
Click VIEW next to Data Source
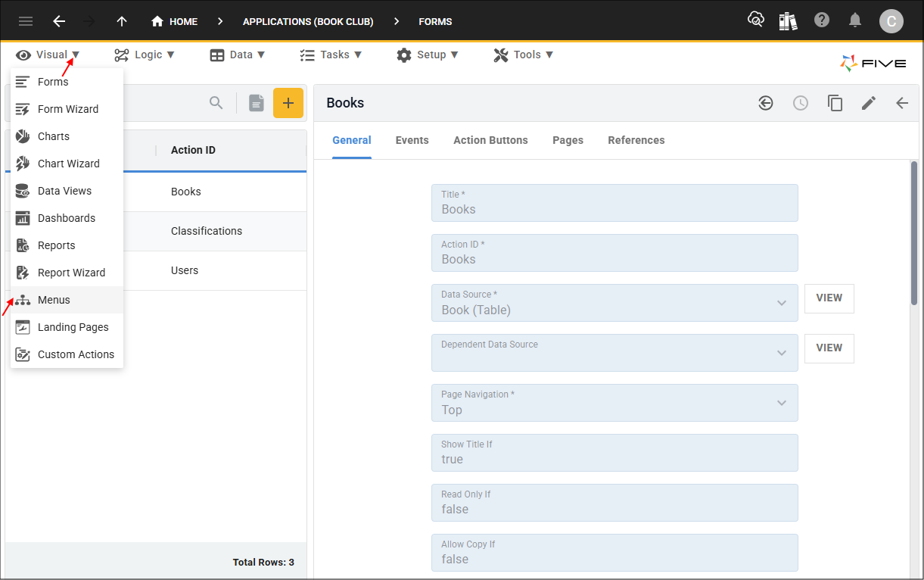click(829, 298)
